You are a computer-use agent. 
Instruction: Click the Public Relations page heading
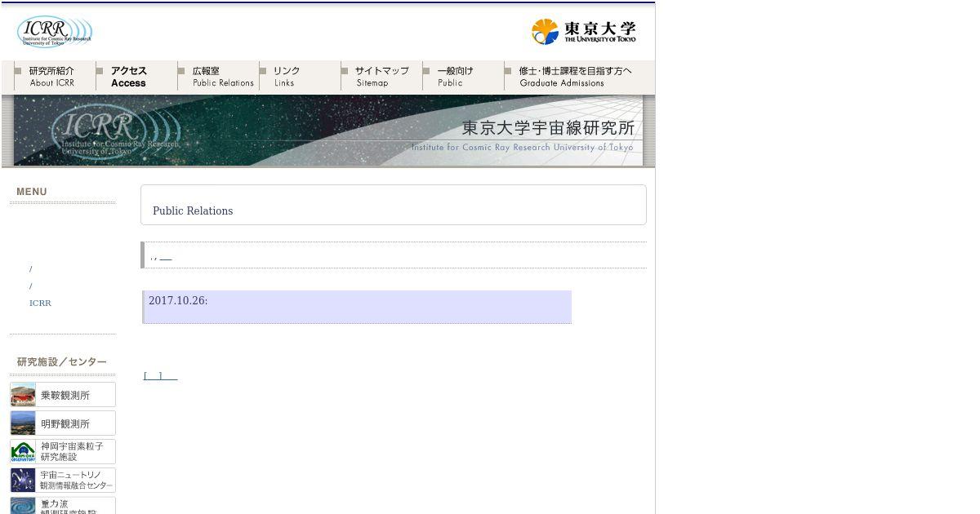click(193, 210)
